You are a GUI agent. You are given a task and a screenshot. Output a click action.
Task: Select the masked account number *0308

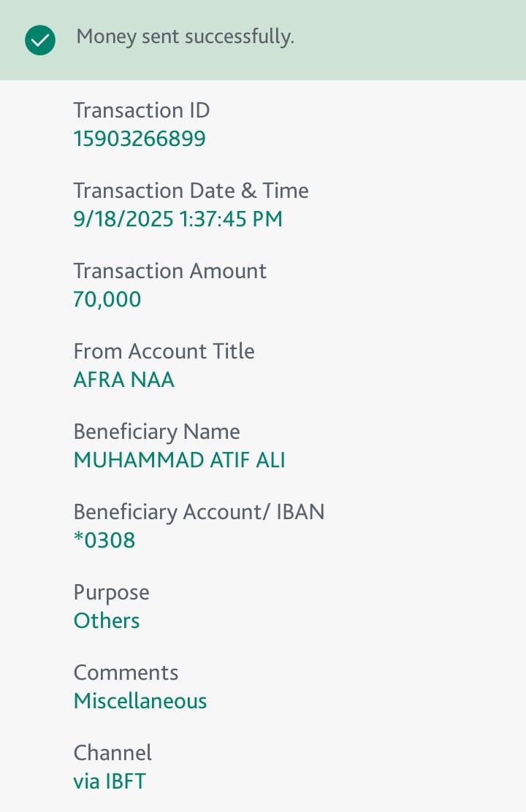pos(104,540)
